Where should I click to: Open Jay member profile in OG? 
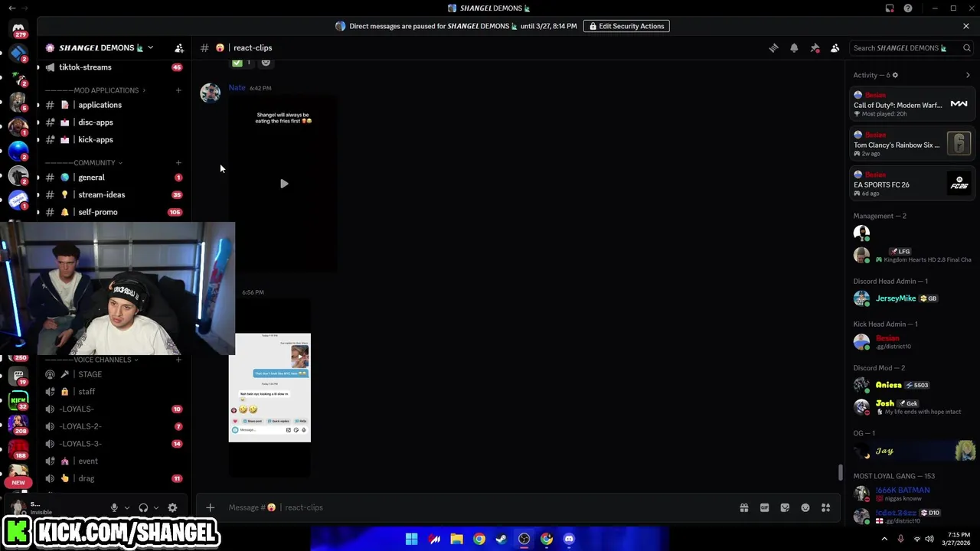point(912,451)
